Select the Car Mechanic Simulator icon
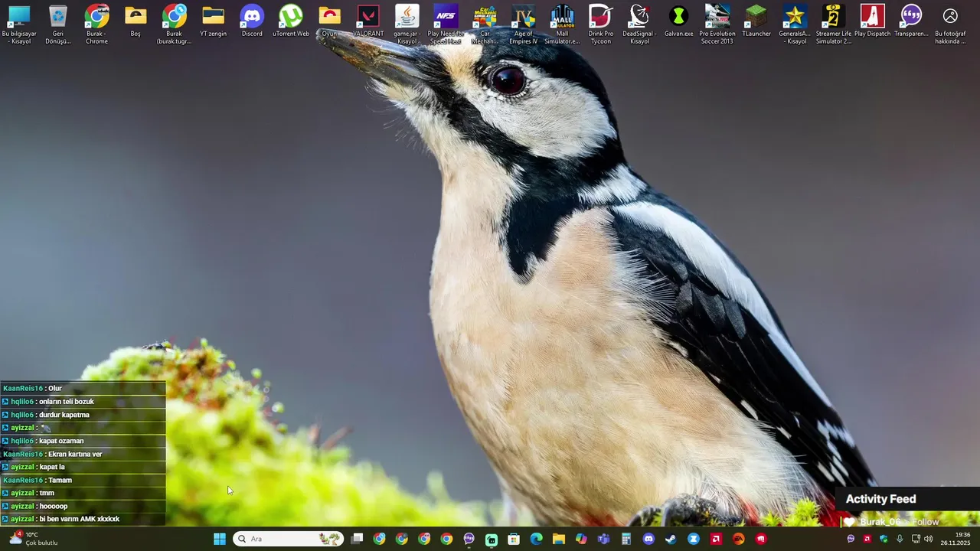Screen dimensions: 980x551 pyautogui.click(x=485, y=24)
